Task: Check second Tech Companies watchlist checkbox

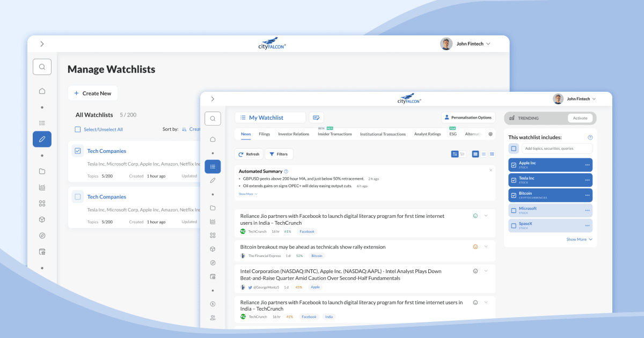Action: click(x=78, y=197)
